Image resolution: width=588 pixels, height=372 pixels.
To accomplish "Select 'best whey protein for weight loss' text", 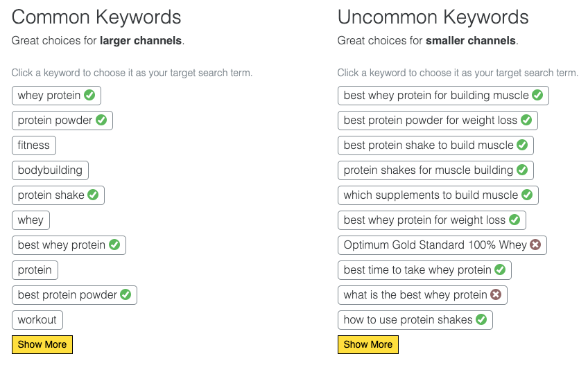I will pos(424,220).
